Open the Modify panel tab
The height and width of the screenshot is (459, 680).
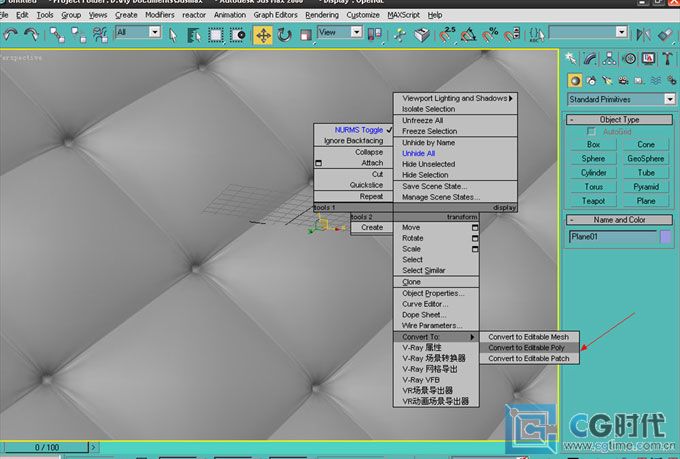tap(588, 59)
